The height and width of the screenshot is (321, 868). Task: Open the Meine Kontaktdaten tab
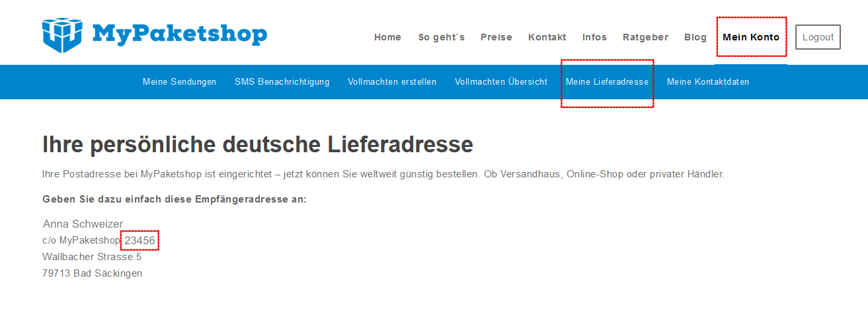(x=707, y=82)
